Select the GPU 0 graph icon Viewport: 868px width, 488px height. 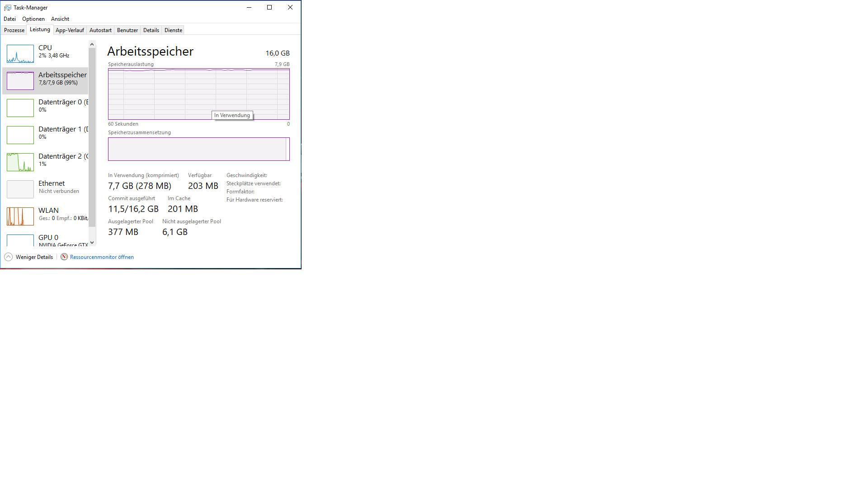click(x=20, y=240)
